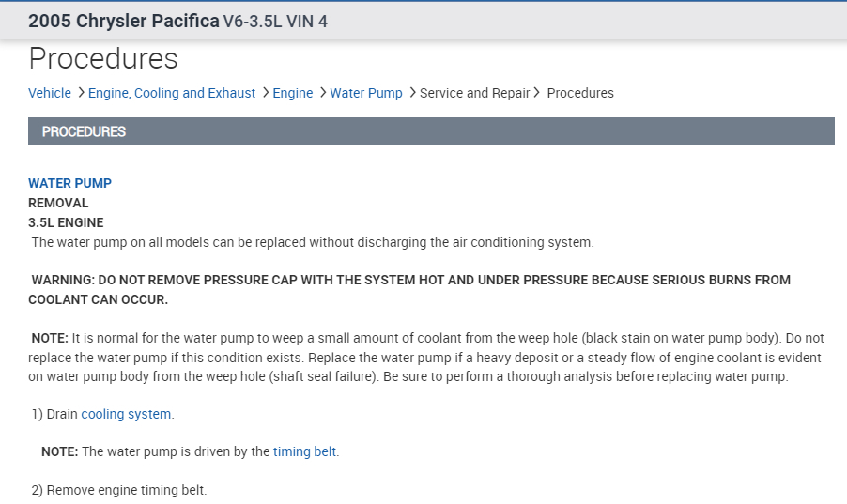Click the large Procedures page heading

[103, 59]
